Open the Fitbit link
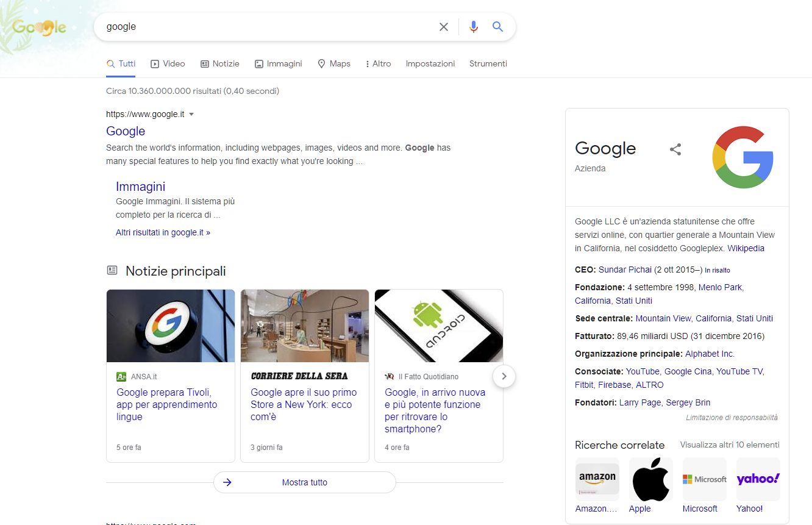The image size is (812, 525). point(583,385)
